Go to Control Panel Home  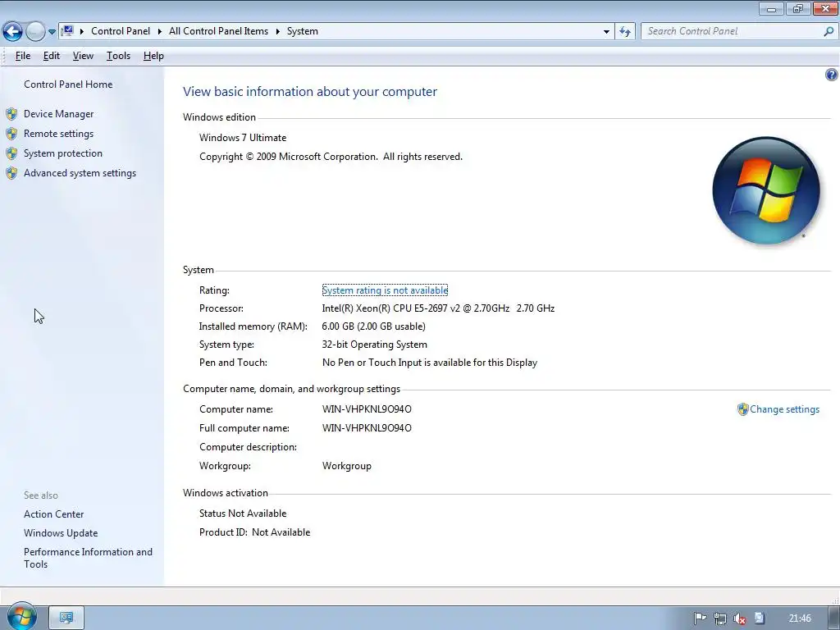point(68,84)
